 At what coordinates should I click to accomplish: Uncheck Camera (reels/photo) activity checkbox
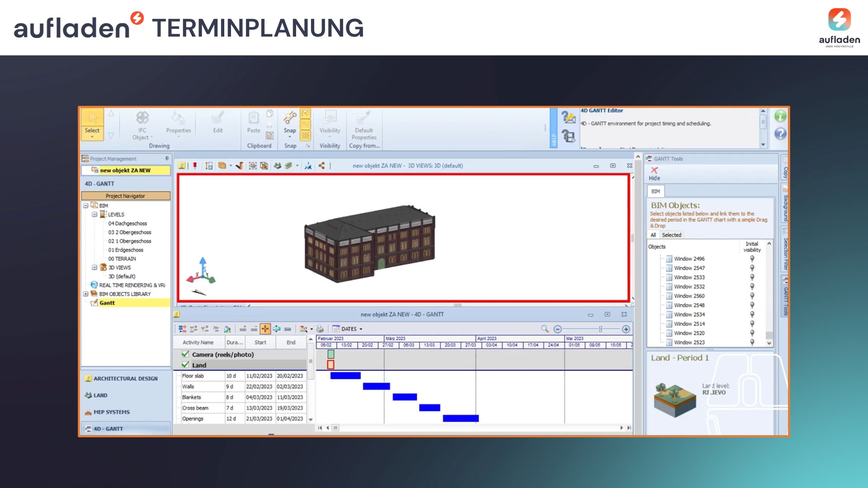pos(185,354)
